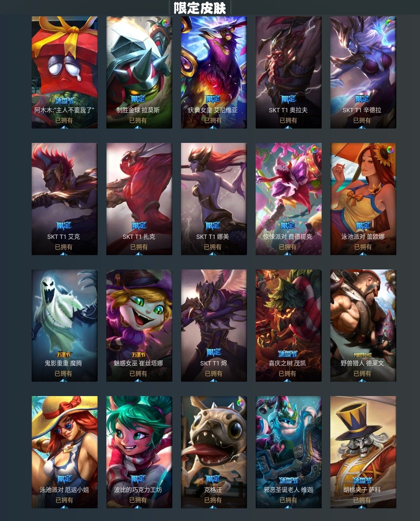Screen dimensions: 420x521
Task: Click 限定 badge on SKT T1 奥拉夫 card
Action: 288,99
